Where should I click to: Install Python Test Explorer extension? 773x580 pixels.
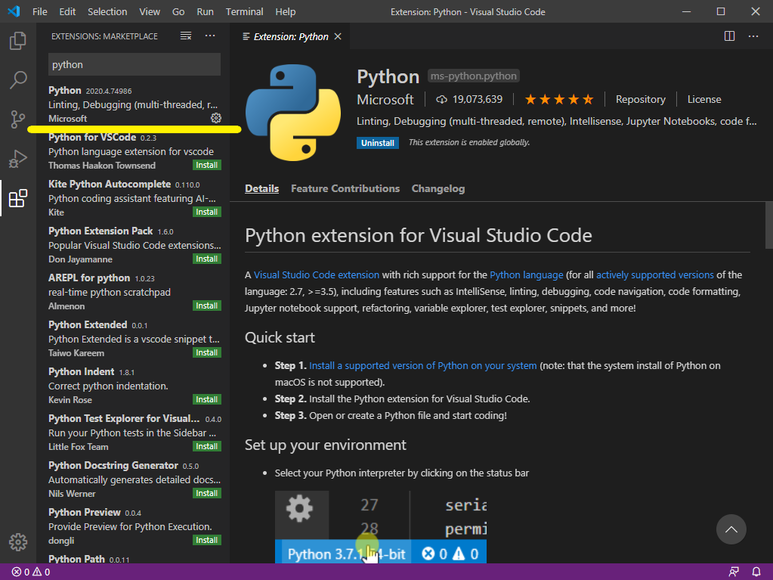point(207,446)
